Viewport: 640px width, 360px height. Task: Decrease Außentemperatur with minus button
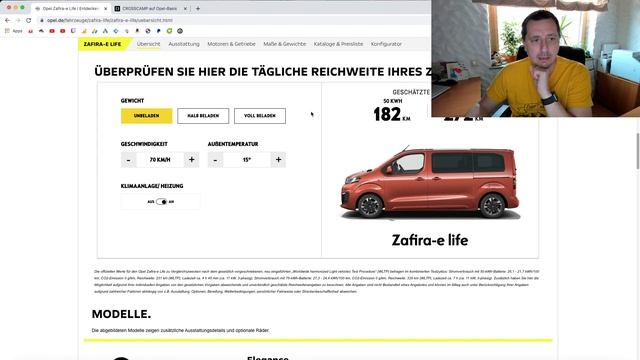pyautogui.click(x=216, y=160)
